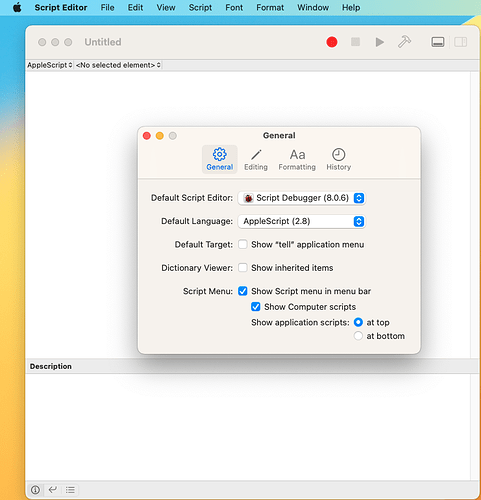
Task: Toggle the side library panel icon
Action: (461, 42)
